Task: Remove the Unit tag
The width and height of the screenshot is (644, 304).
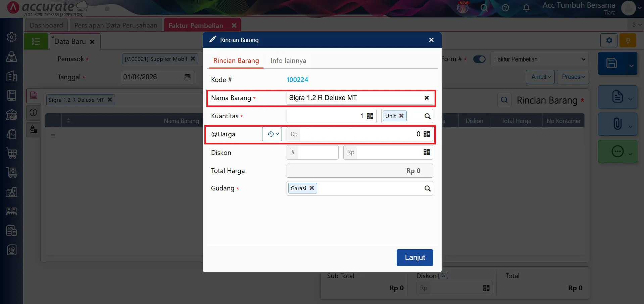Action: coord(401,116)
